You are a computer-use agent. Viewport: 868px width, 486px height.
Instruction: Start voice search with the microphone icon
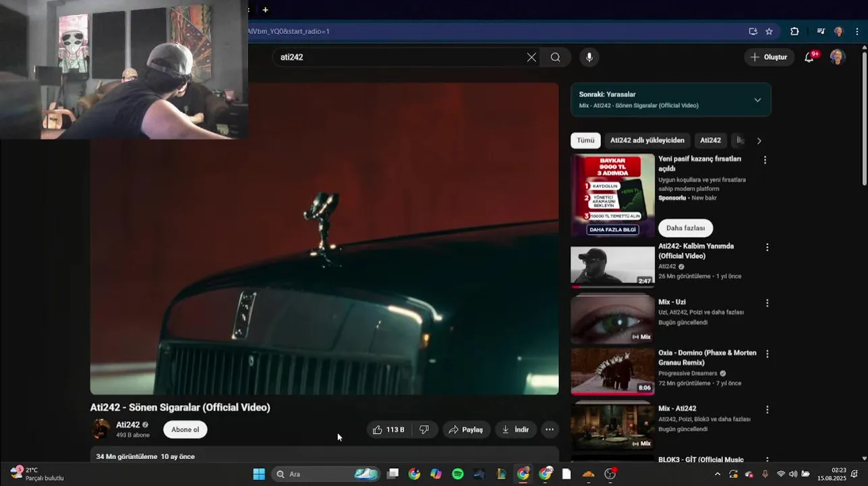[x=589, y=57]
